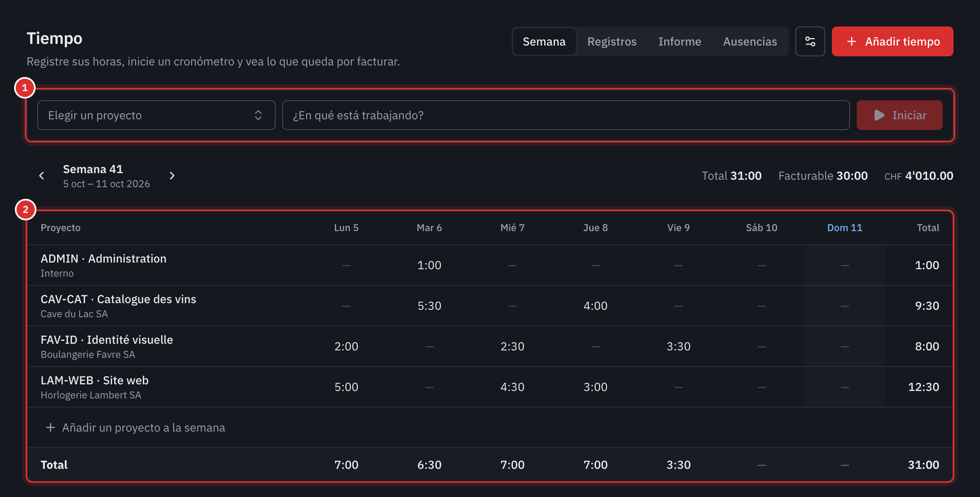980x497 pixels.
Task: Click Añadir un proyecto a la semana
Action: [x=135, y=427]
